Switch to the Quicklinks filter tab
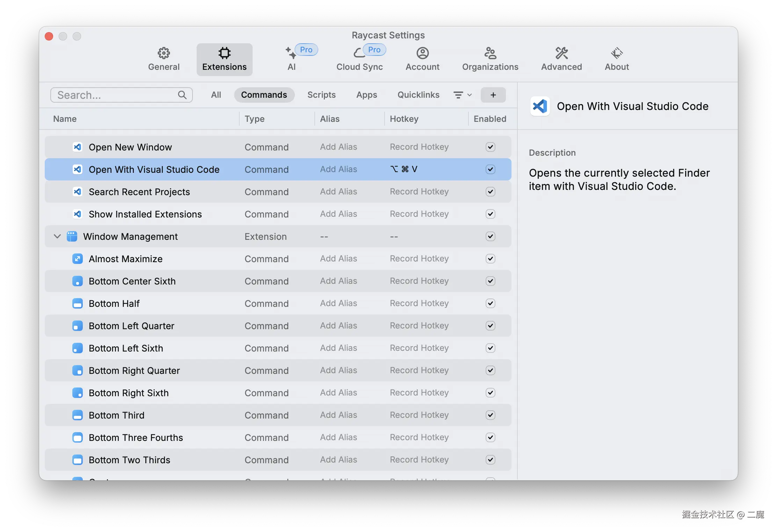This screenshot has width=777, height=532. tap(418, 95)
